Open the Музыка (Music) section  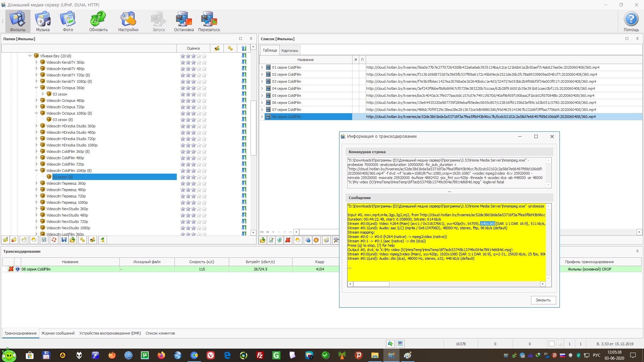43,21
